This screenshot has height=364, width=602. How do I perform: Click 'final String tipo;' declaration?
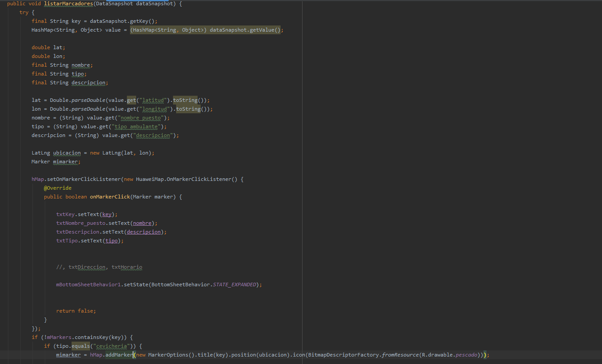(x=59, y=74)
